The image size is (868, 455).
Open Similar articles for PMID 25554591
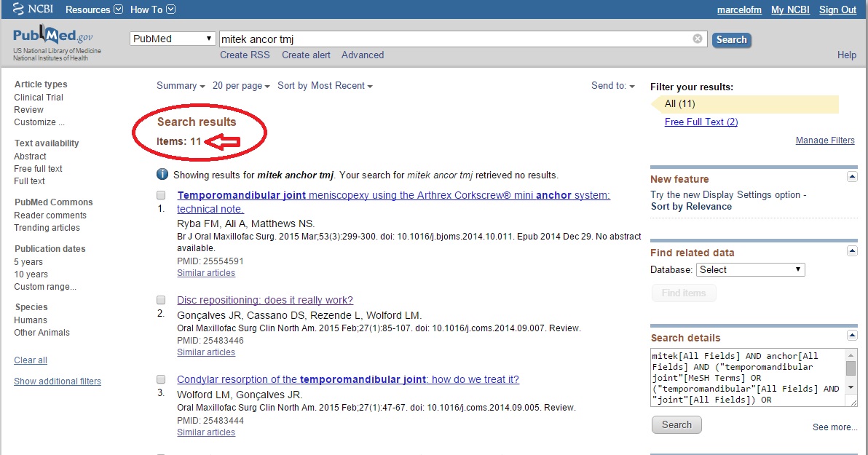[206, 273]
